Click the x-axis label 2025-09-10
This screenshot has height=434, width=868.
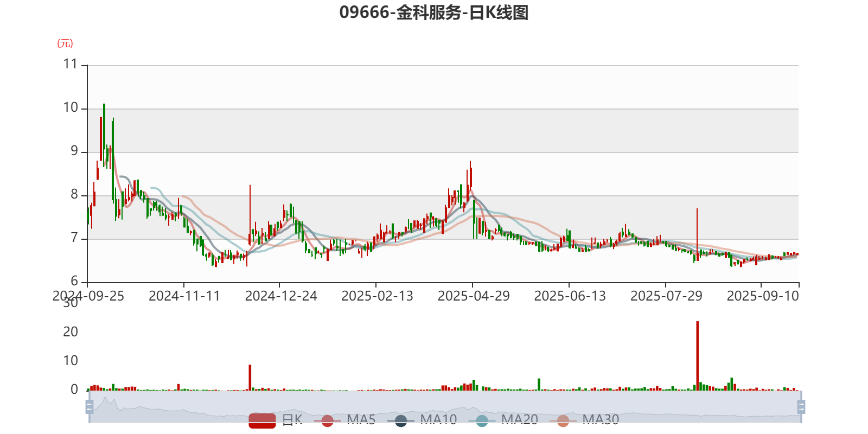[763, 296]
